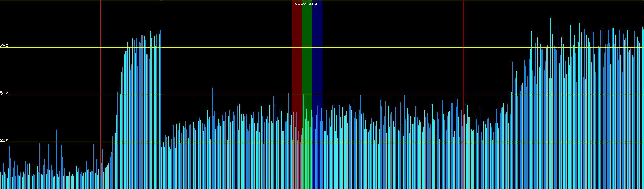Click the "coloring" label at top
Image resolution: width=644 pixels, height=189 pixels.
pyautogui.click(x=306, y=3)
